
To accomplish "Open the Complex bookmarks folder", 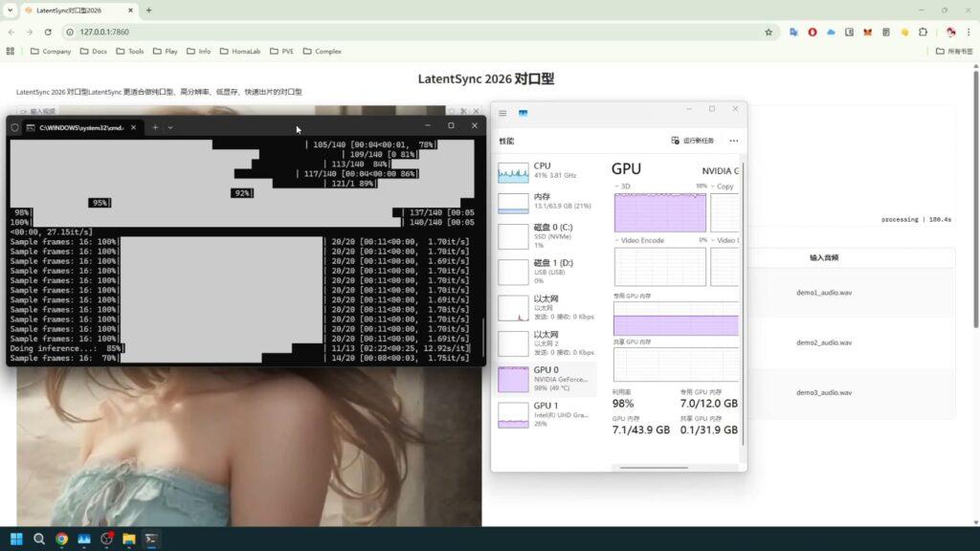I will point(323,52).
